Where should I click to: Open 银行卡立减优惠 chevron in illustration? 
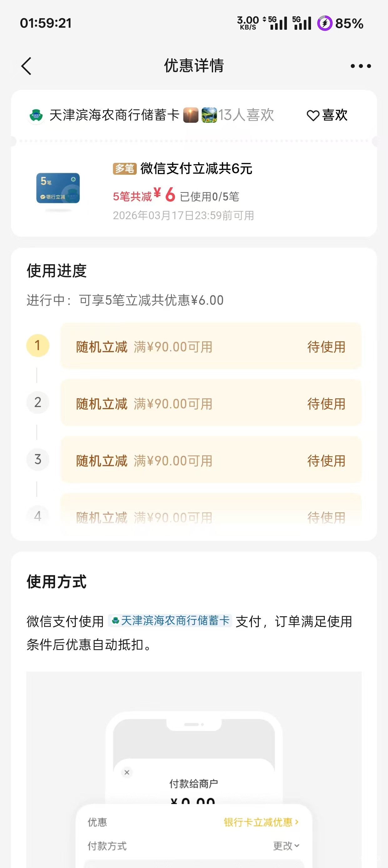click(261, 822)
